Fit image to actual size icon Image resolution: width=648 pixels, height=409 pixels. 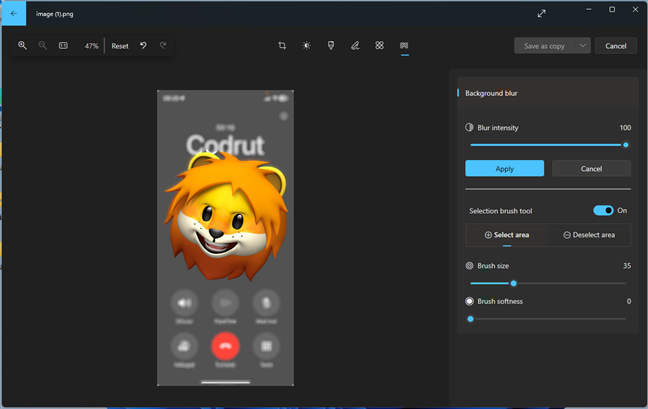click(x=63, y=45)
